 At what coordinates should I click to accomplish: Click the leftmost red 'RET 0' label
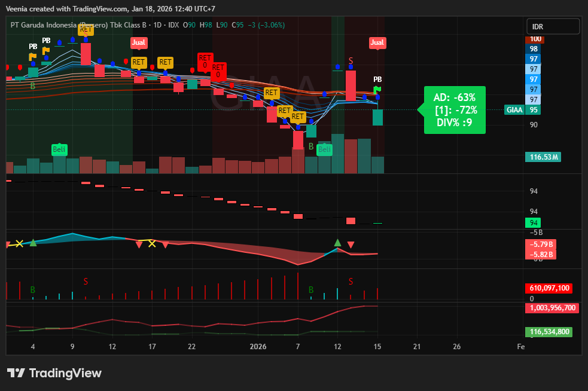205,61
